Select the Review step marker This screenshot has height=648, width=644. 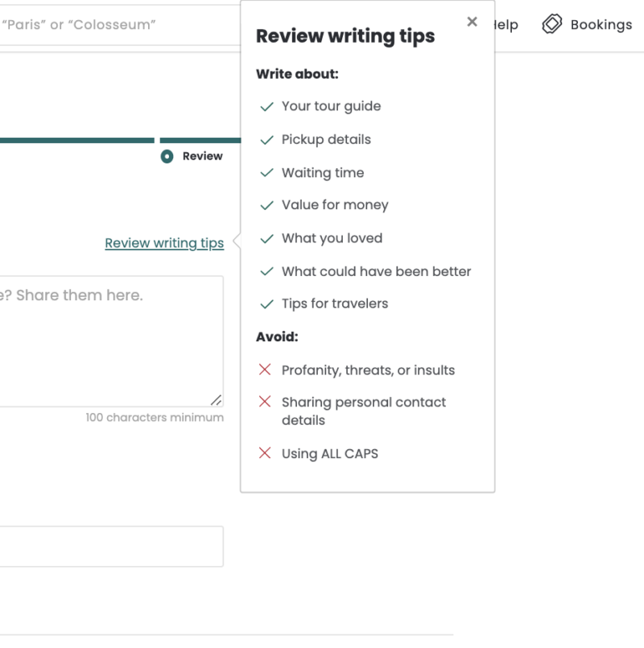[167, 156]
